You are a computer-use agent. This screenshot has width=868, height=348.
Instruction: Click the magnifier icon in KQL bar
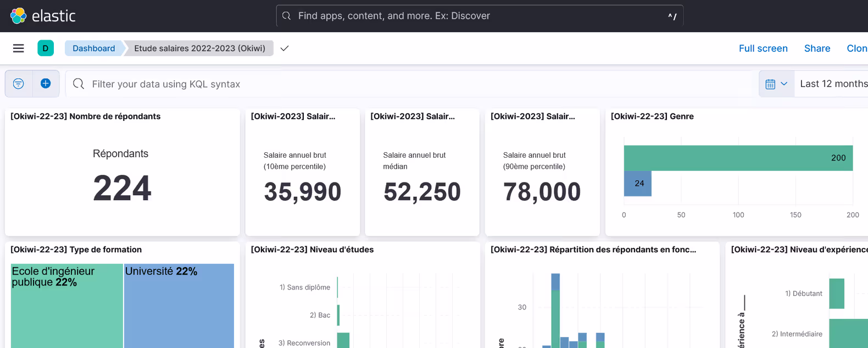pos(79,84)
